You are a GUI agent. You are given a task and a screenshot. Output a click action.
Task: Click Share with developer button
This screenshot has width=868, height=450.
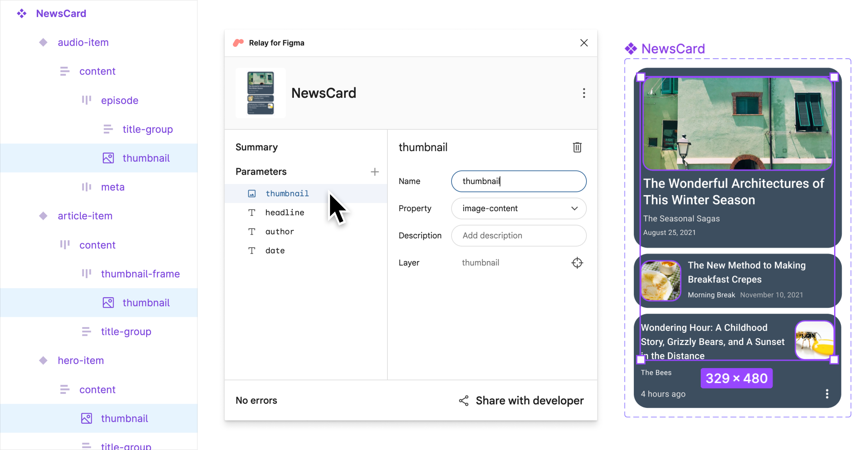[521, 400]
